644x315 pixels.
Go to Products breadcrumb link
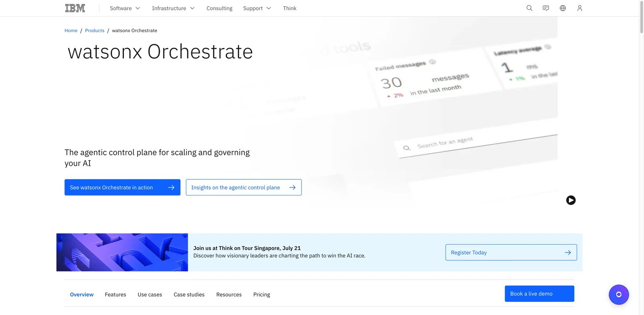(x=95, y=31)
